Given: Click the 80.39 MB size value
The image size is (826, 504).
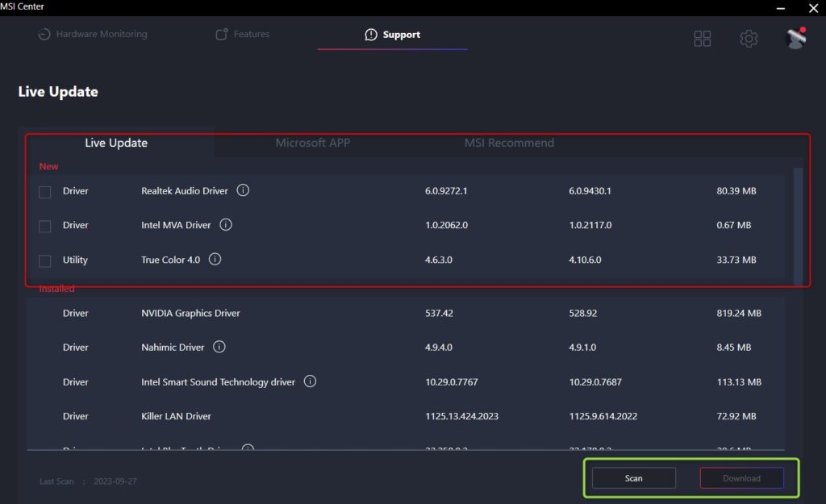Looking at the screenshot, I should click(736, 190).
